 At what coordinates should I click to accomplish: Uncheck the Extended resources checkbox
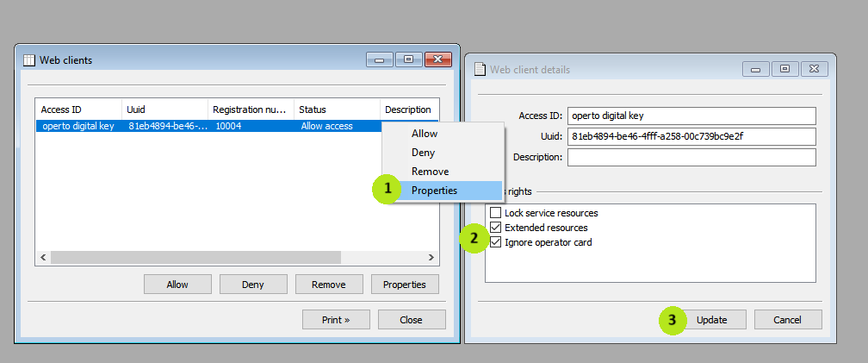495,228
